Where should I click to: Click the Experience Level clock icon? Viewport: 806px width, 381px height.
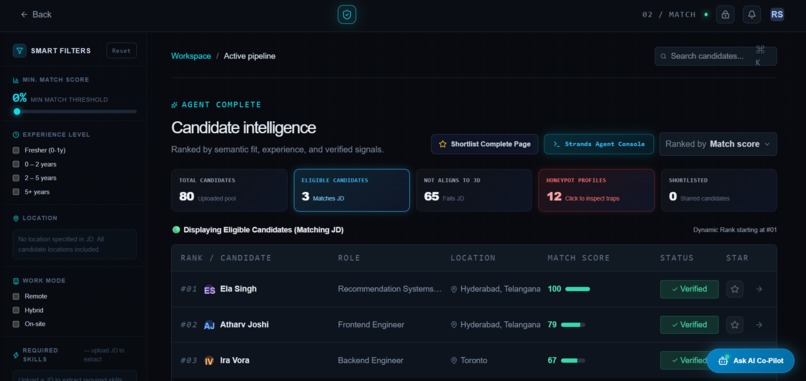[16, 135]
